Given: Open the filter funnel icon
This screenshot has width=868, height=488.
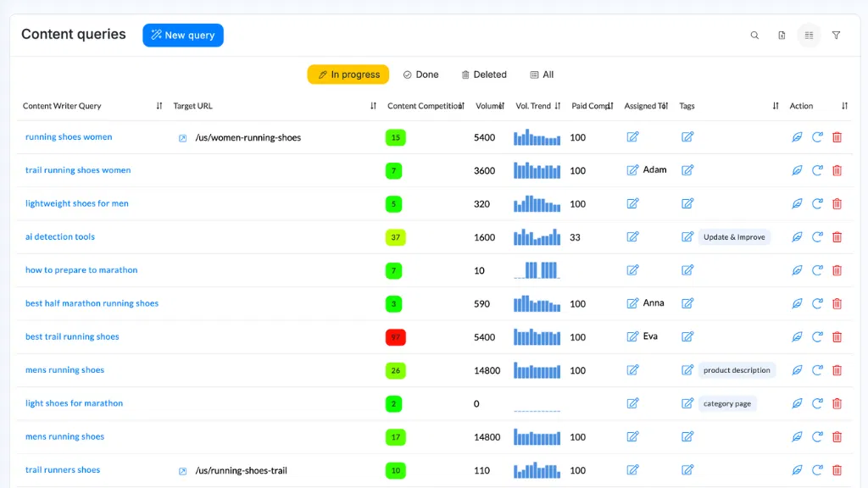Looking at the screenshot, I should coord(836,35).
